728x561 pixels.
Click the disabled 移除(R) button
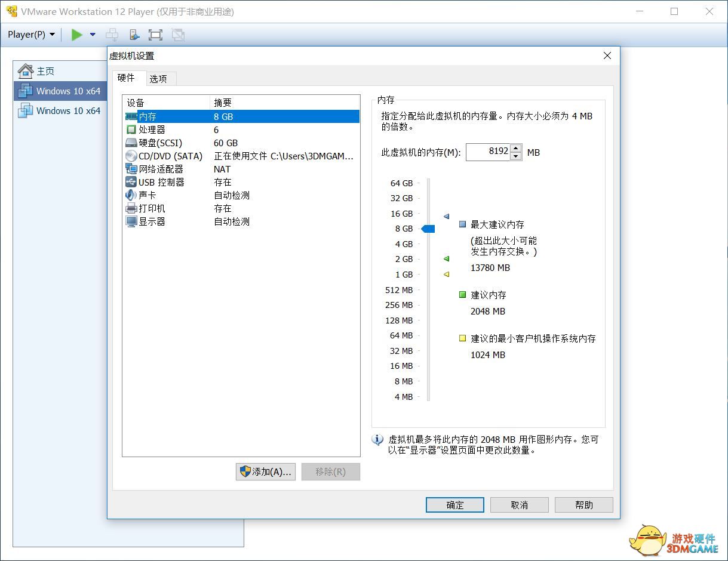pos(331,471)
